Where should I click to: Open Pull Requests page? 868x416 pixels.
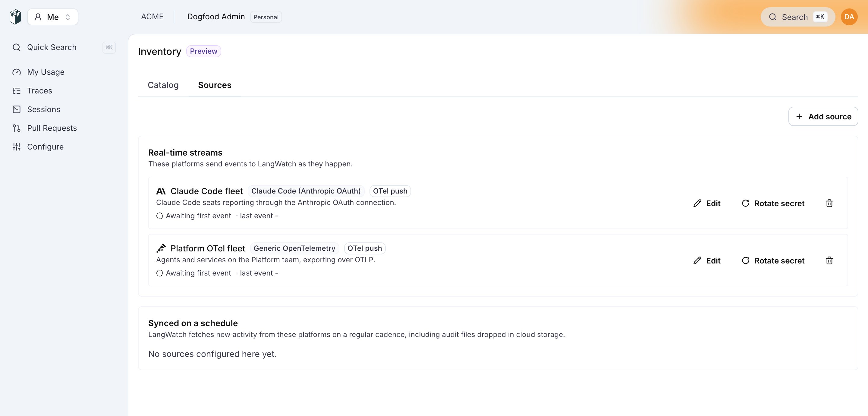(x=52, y=128)
